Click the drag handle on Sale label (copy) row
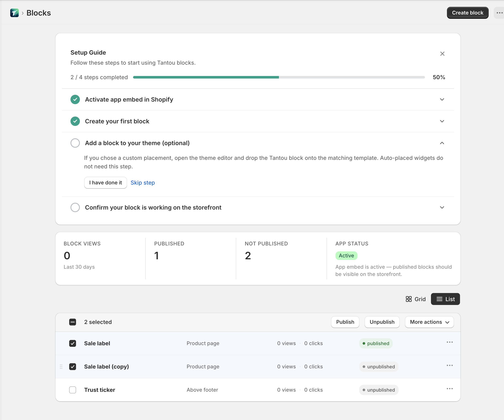This screenshot has width=504, height=420. coord(61,367)
